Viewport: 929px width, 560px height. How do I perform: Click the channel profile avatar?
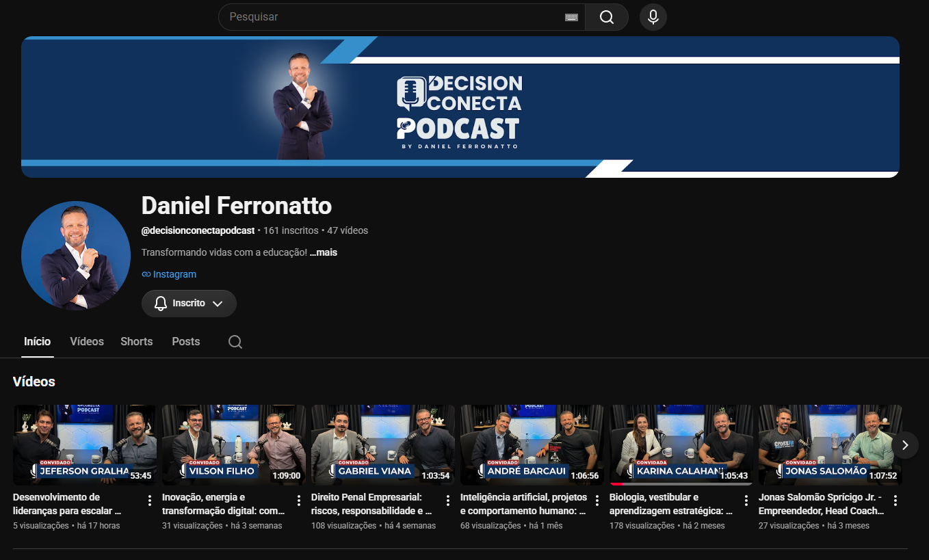click(x=76, y=256)
